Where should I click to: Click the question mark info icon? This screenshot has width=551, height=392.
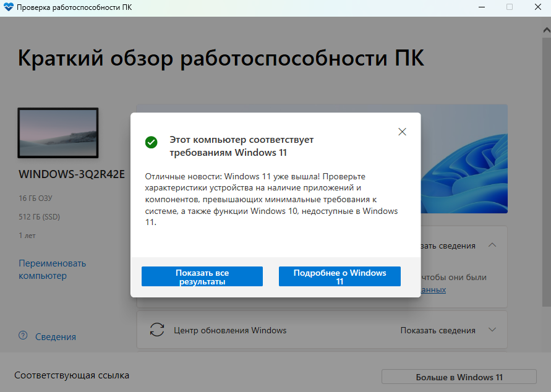(x=23, y=336)
